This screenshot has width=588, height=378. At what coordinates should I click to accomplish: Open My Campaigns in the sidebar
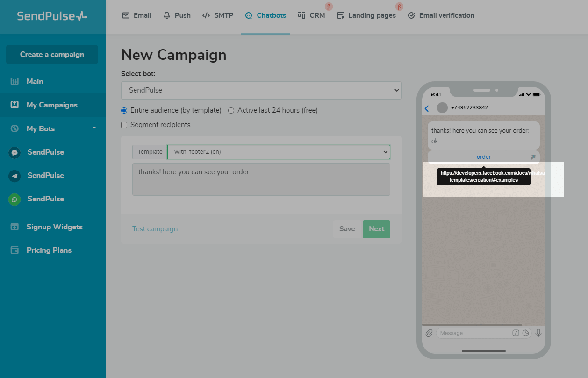[52, 105]
